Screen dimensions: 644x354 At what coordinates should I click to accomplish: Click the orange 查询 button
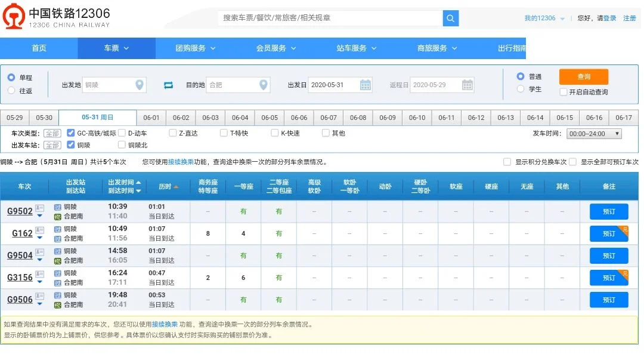pyautogui.click(x=583, y=77)
